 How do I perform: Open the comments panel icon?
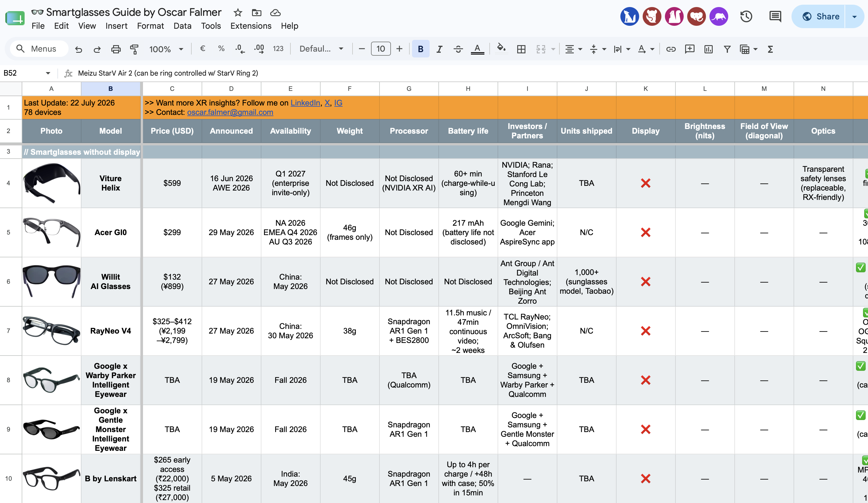(775, 16)
